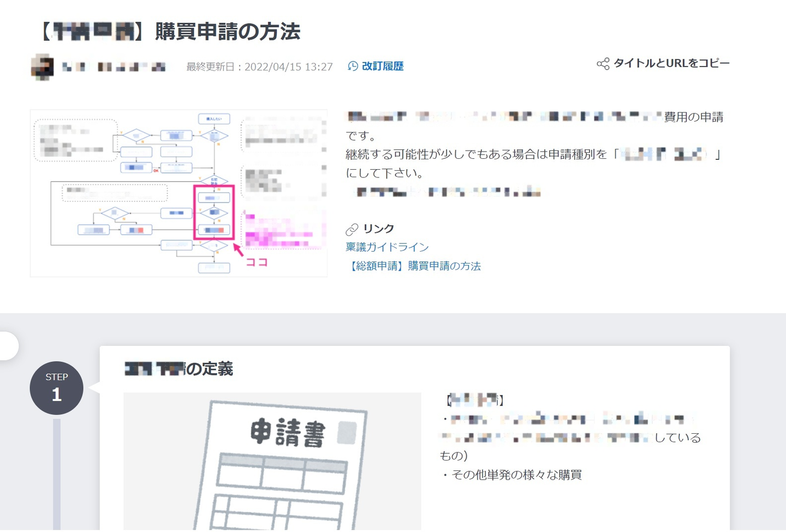The width and height of the screenshot is (786, 532).
Task: Click the page title ending in 購買申請の方法
Action: 170,32
